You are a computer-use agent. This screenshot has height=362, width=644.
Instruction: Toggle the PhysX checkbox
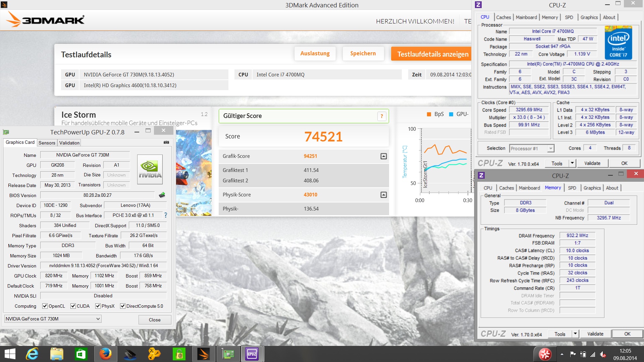(98, 306)
